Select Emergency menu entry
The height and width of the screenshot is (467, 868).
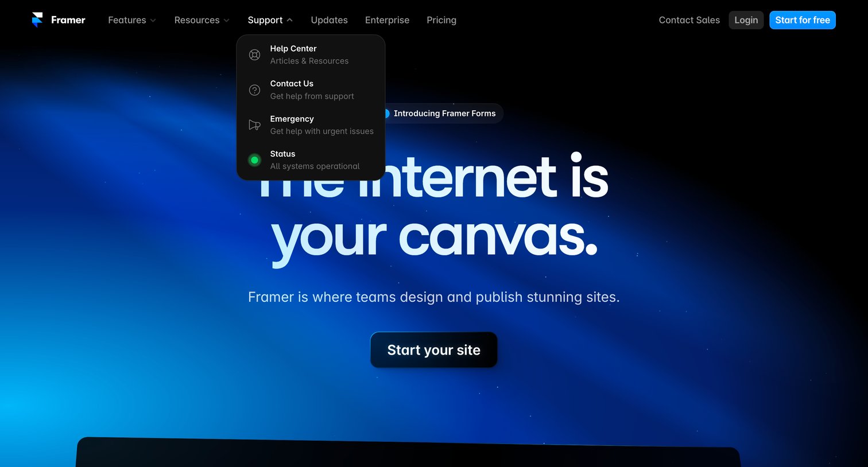click(311, 125)
